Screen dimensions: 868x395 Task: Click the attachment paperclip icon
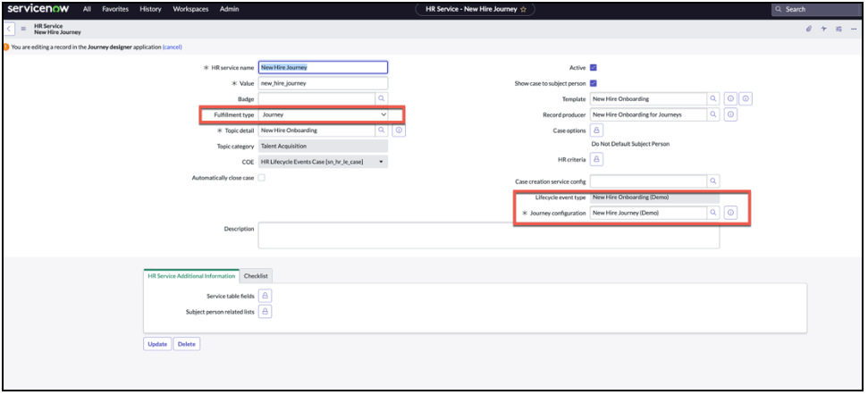808,29
